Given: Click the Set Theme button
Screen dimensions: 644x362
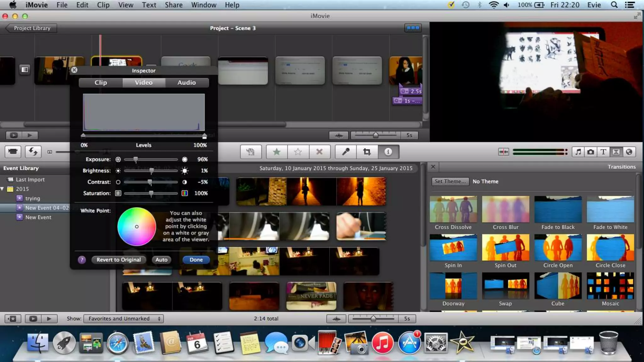Looking at the screenshot, I should click(x=450, y=182).
